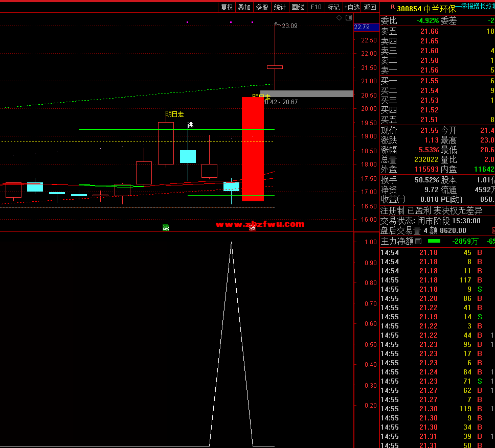495x448 pixels.
Task: Click the 涨幅 5.53% value
Action: click(x=429, y=150)
